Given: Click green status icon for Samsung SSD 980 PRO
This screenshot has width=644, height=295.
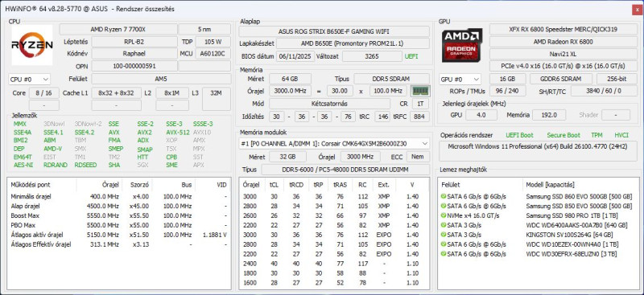Looking at the screenshot, I should pos(444,215).
